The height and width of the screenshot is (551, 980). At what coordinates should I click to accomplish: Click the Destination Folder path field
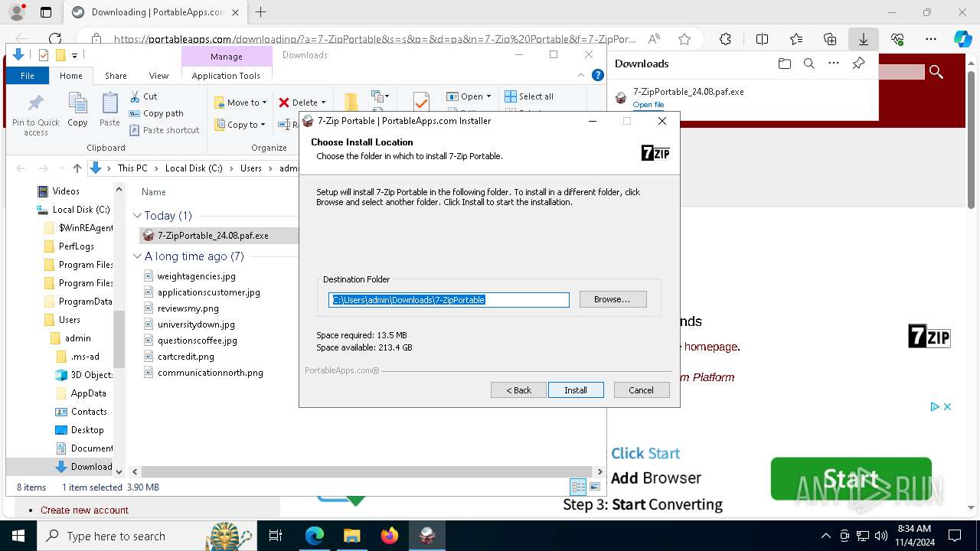point(449,300)
